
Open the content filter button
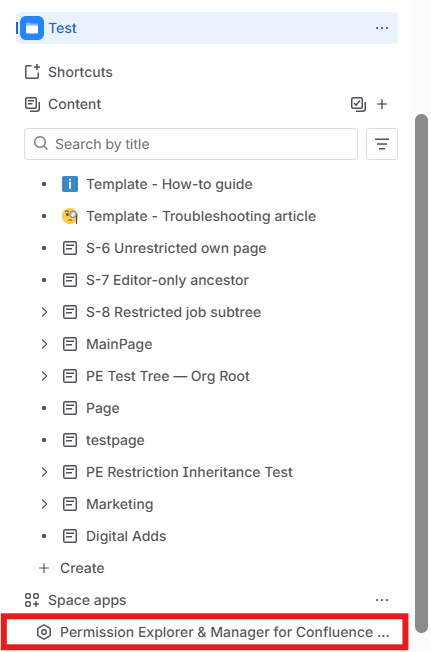click(x=382, y=144)
